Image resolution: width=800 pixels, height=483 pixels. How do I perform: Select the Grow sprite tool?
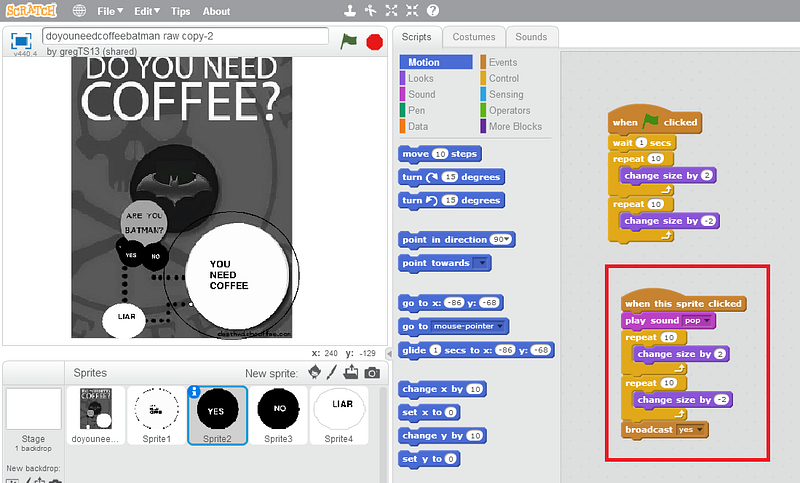(391, 10)
